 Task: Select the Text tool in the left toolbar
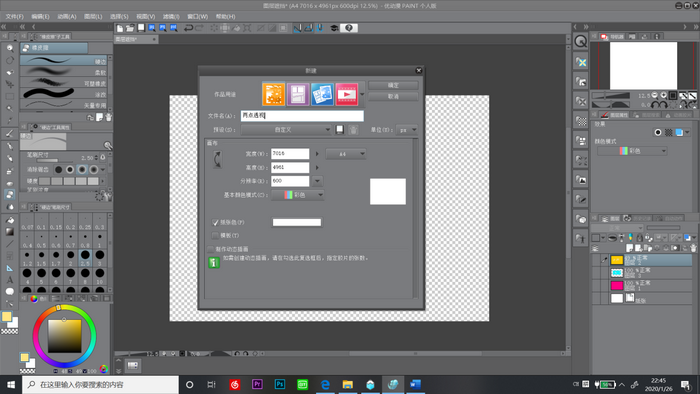[x=9, y=280]
